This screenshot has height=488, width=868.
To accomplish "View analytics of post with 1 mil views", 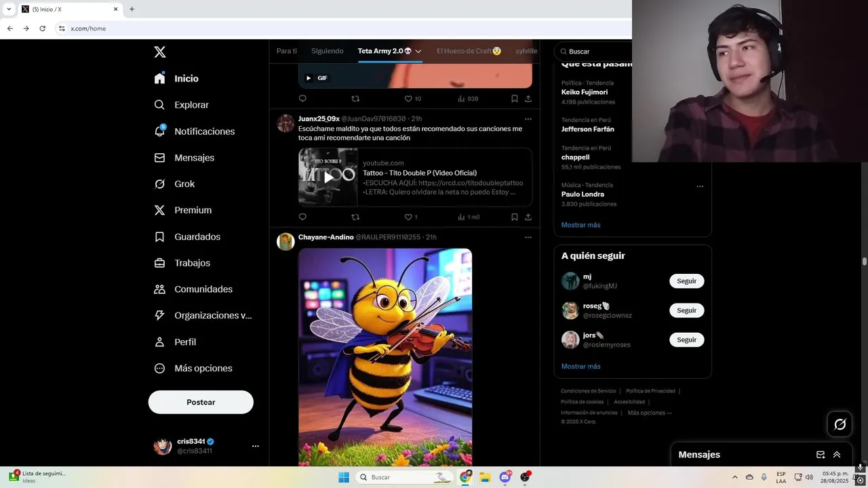I will point(469,217).
